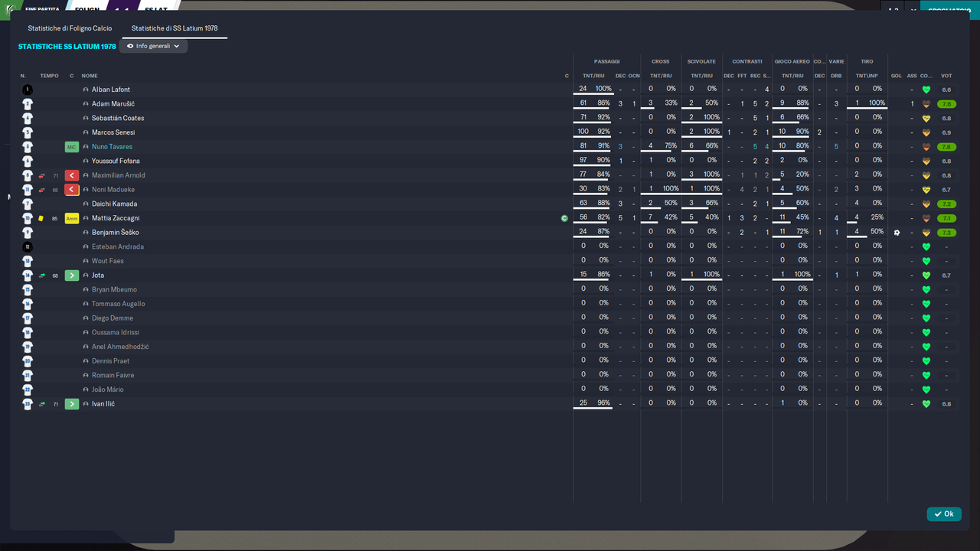
Task: Click the yellow Amm badge on Zaccagni's row
Action: click(x=72, y=218)
